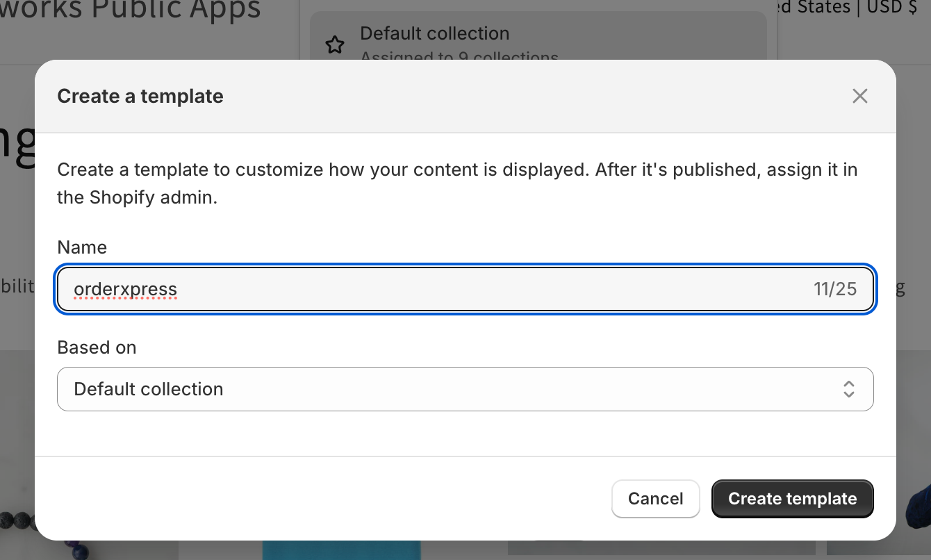This screenshot has width=931, height=560.
Task: Click the orderxpress text in Name field
Action: click(126, 289)
